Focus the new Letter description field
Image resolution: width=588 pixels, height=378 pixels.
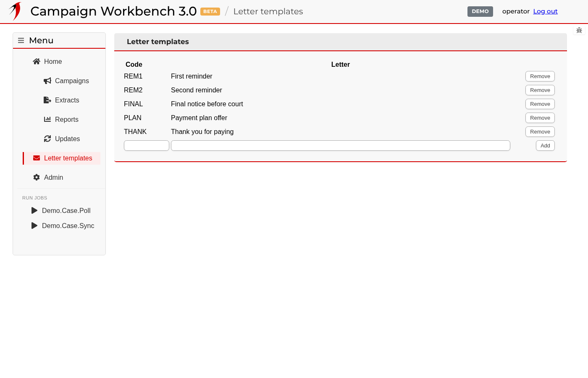pos(341,146)
